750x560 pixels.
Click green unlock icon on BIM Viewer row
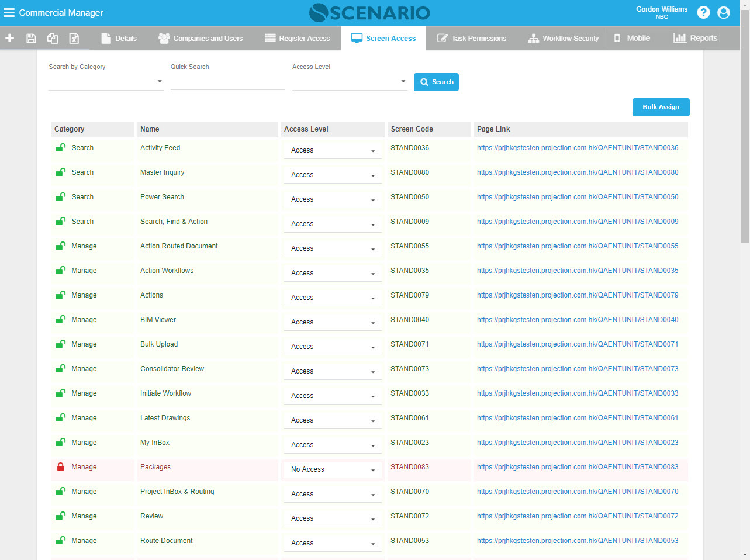coord(60,320)
